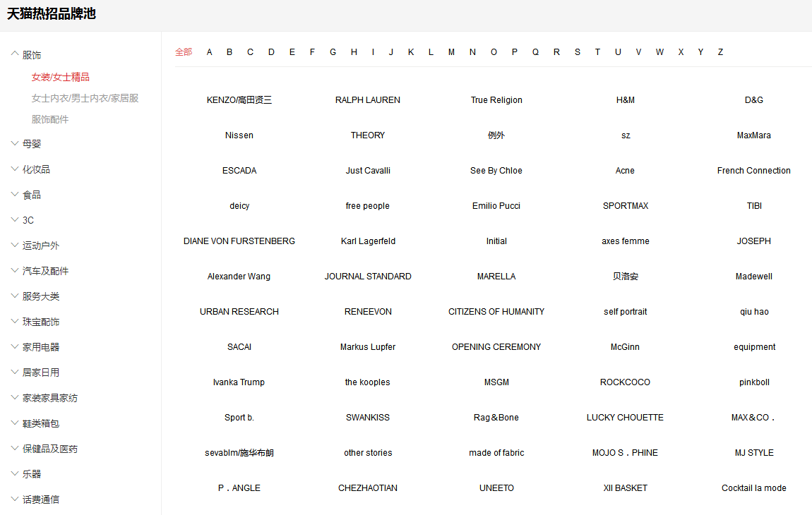
Task: Click the 例外 brand link
Action: coord(496,135)
